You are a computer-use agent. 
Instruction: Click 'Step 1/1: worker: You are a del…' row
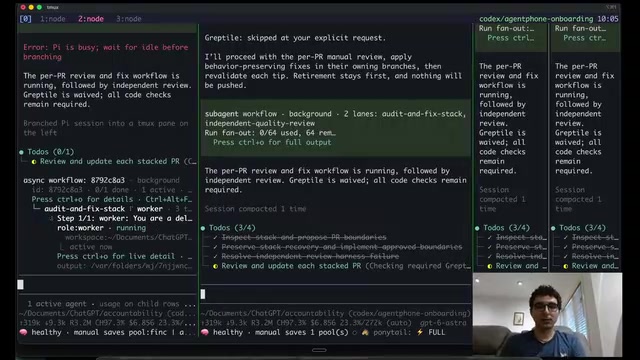pyautogui.click(x=124, y=218)
